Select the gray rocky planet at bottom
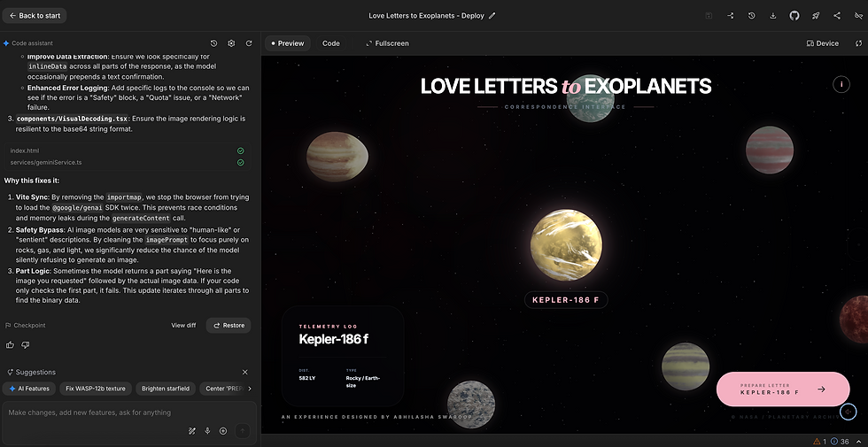The width and height of the screenshot is (868, 447). [471, 405]
